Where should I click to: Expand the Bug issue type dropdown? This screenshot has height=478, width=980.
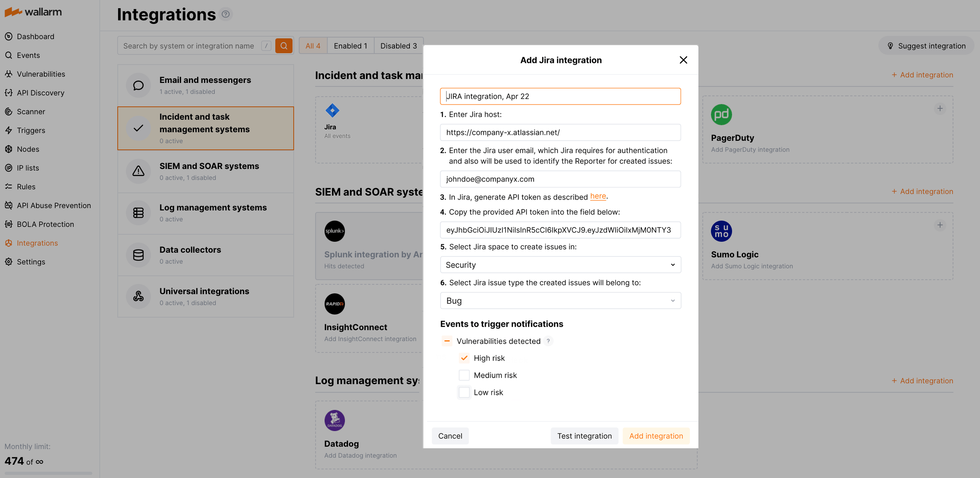pos(560,301)
